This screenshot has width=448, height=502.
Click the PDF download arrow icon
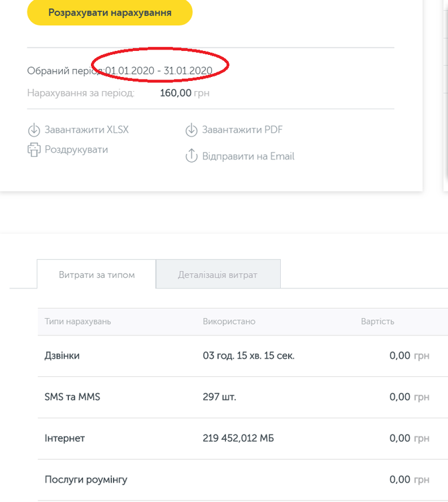pyautogui.click(x=192, y=131)
